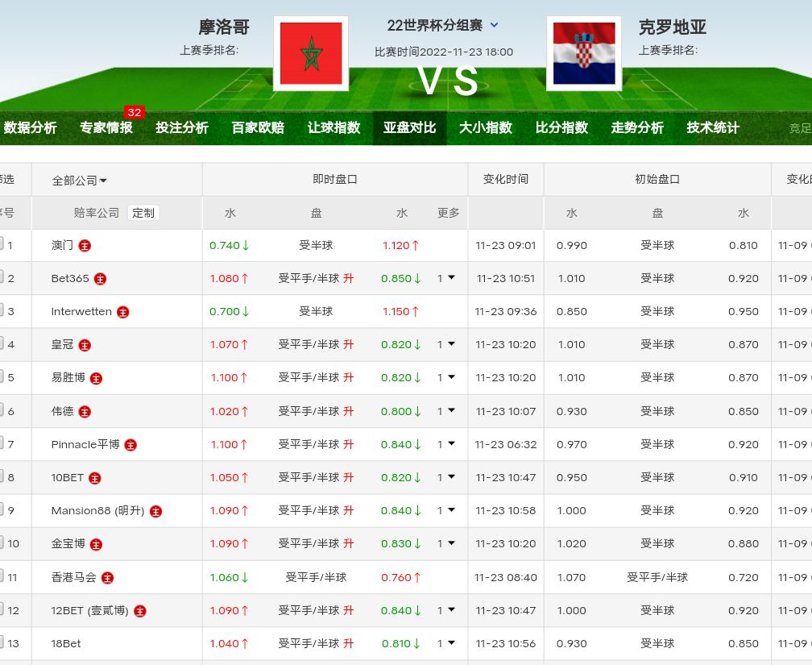Click the 主 icon next to Pinnacle平博

130,445
